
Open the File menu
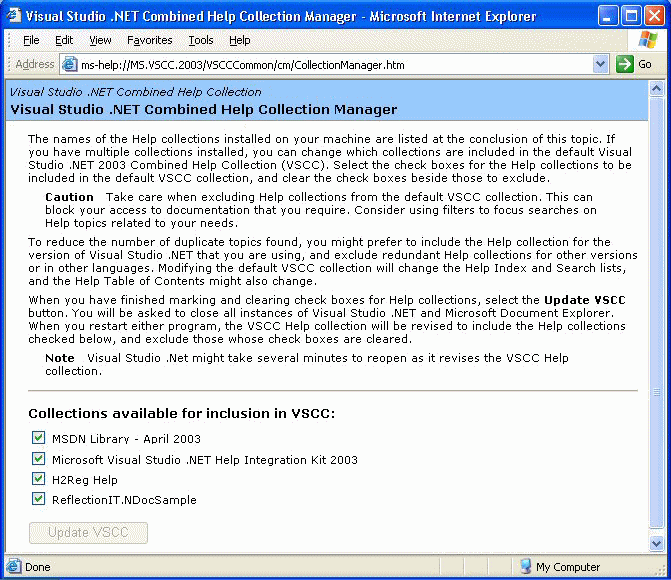(x=31, y=40)
